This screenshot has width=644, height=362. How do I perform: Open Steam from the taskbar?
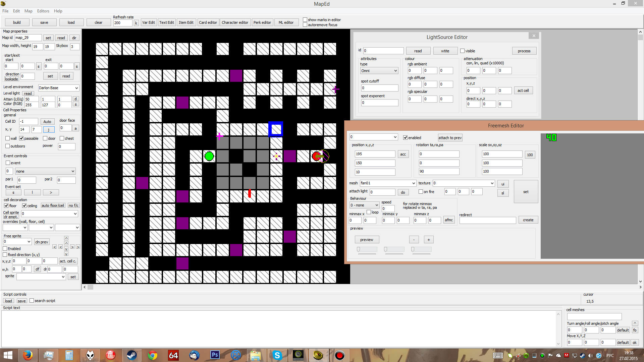(x=131, y=355)
